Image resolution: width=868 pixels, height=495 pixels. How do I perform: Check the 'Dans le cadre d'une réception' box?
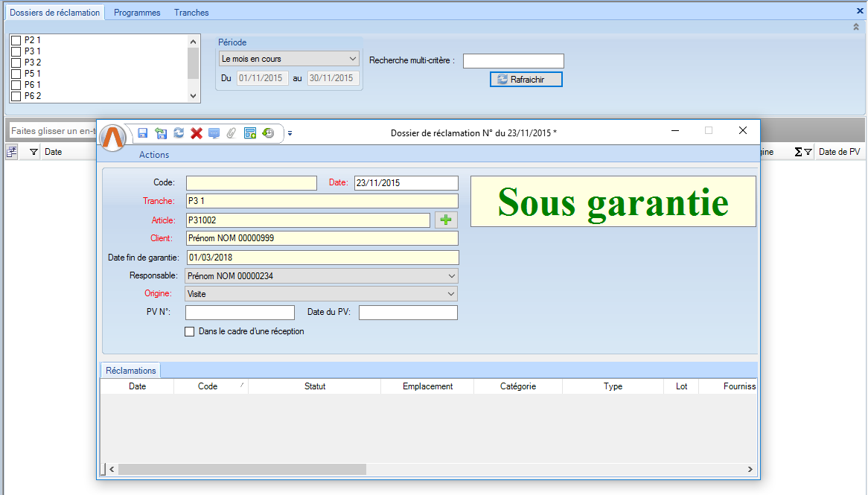pos(190,331)
